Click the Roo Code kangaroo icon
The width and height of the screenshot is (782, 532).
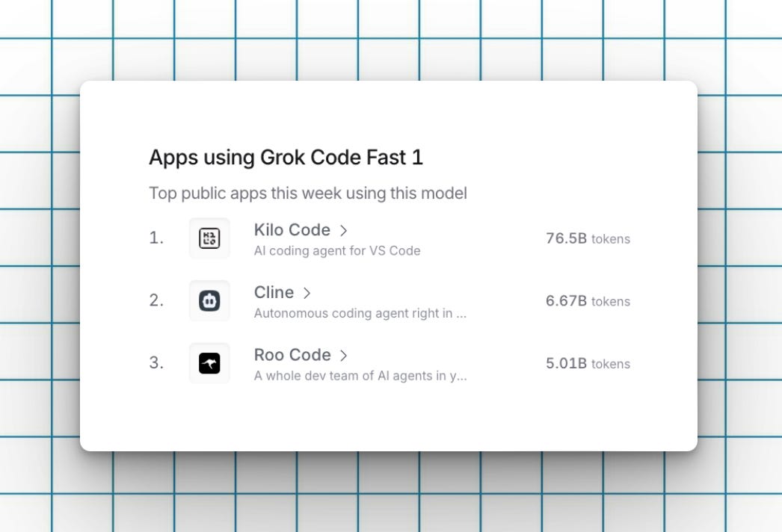(209, 363)
